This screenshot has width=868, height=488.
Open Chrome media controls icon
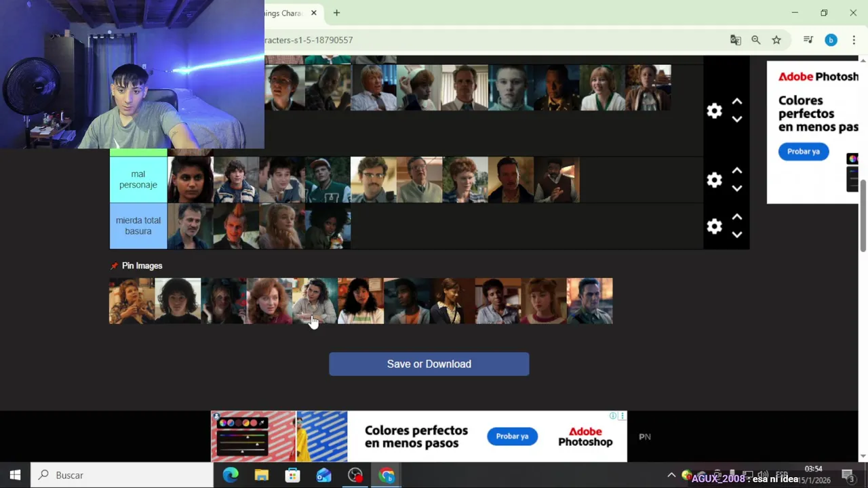pos(808,40)
